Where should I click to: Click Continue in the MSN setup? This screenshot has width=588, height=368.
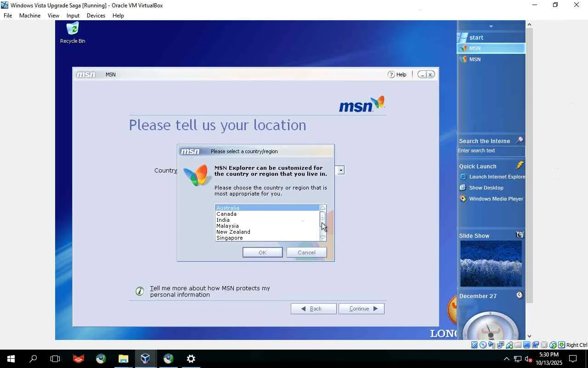tap(361, 309)
